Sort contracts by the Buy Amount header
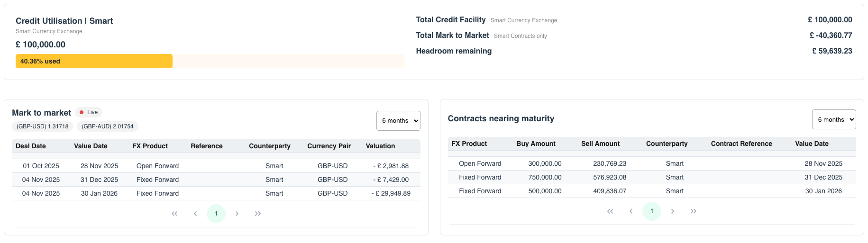Image resolution: width=868 pixels, height=243 pixels. (536, 144)
